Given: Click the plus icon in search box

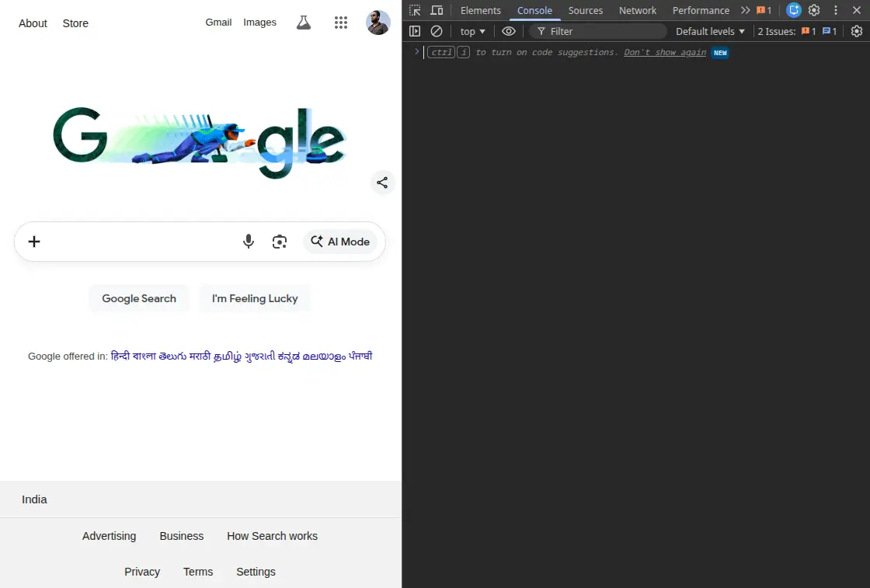Looking at the screenshot, I should (34, 242).
